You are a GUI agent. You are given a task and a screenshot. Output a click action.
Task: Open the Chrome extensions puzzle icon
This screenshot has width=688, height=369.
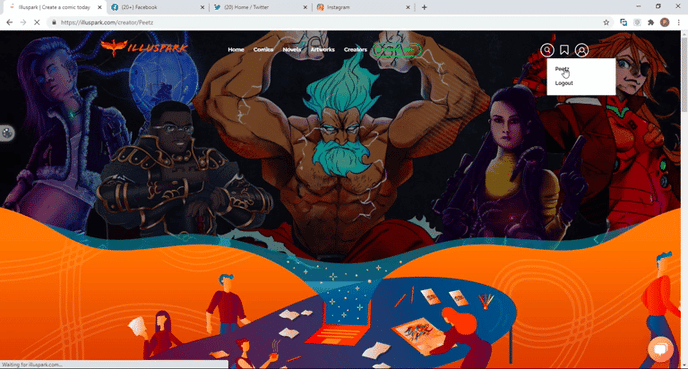tap(651, 22)
